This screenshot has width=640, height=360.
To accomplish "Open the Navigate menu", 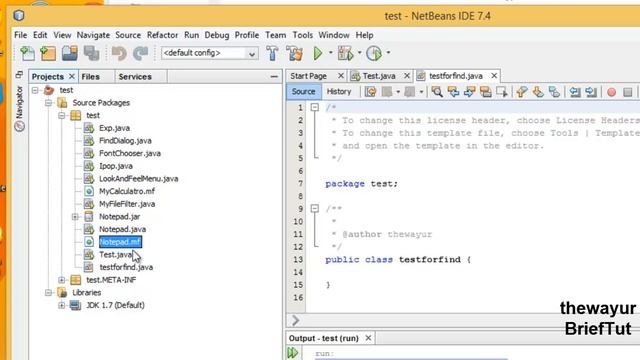I will 93,35.
